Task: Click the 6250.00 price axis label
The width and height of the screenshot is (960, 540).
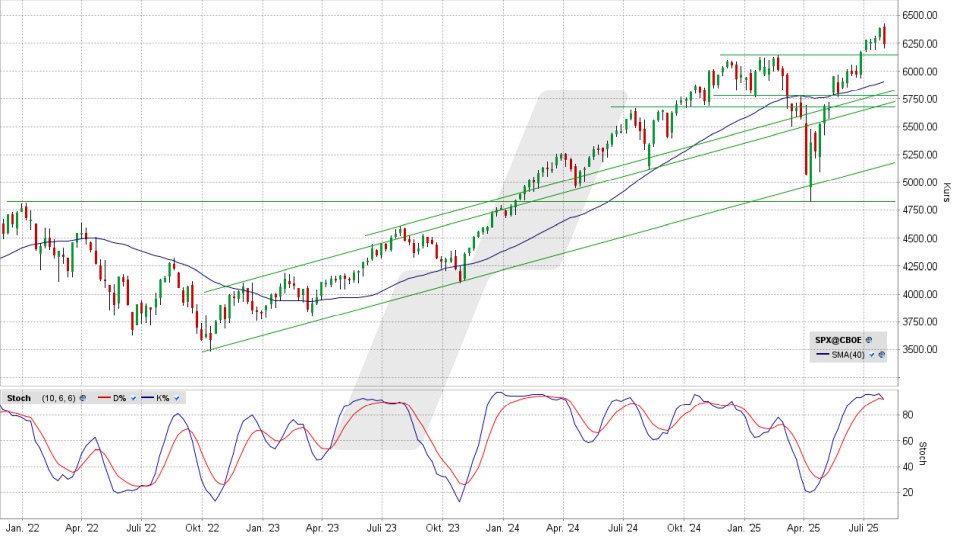Action: (x=921, y=43)
